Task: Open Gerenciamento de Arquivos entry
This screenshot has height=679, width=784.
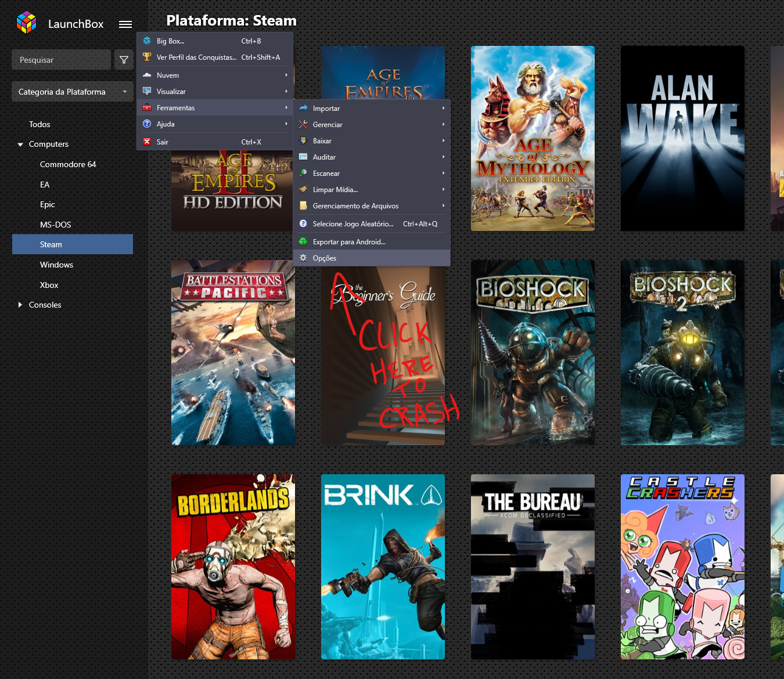Action: tap(372, 205)
